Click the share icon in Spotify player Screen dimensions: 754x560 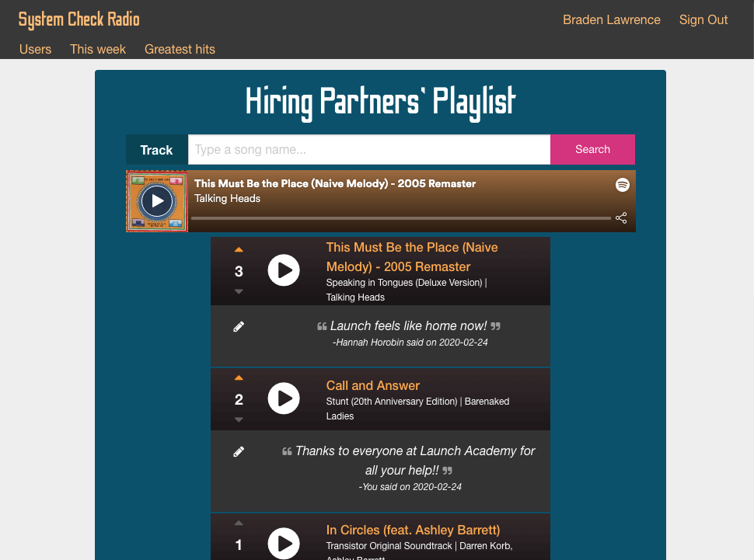pyautogui.click(x=621, y=217)
